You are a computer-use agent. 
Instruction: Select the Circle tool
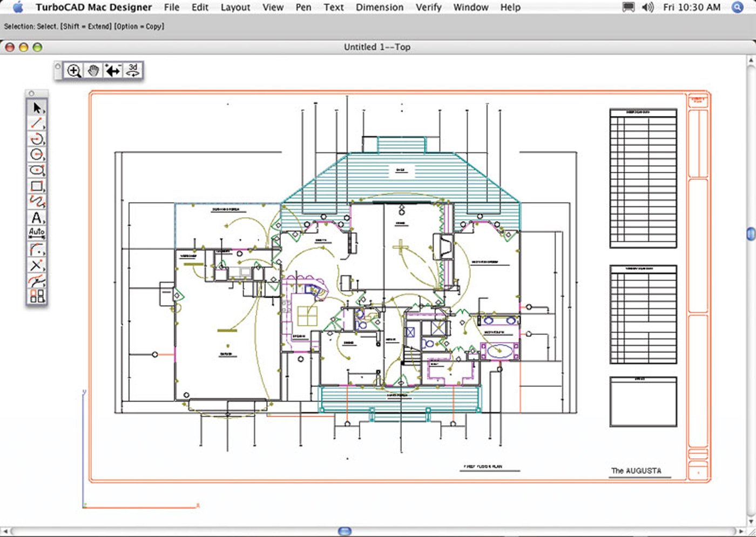pos(37,155)
